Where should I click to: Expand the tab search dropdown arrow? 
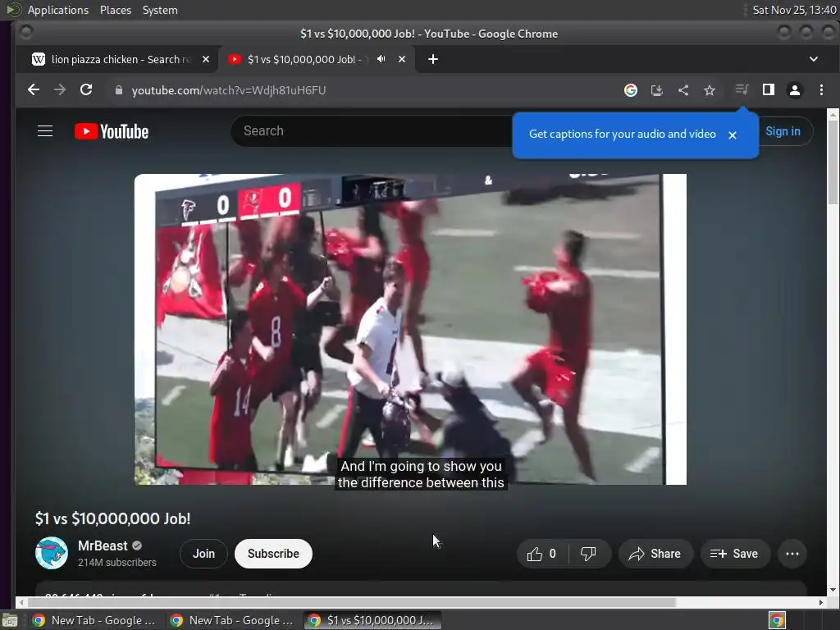tap(813, 59)
